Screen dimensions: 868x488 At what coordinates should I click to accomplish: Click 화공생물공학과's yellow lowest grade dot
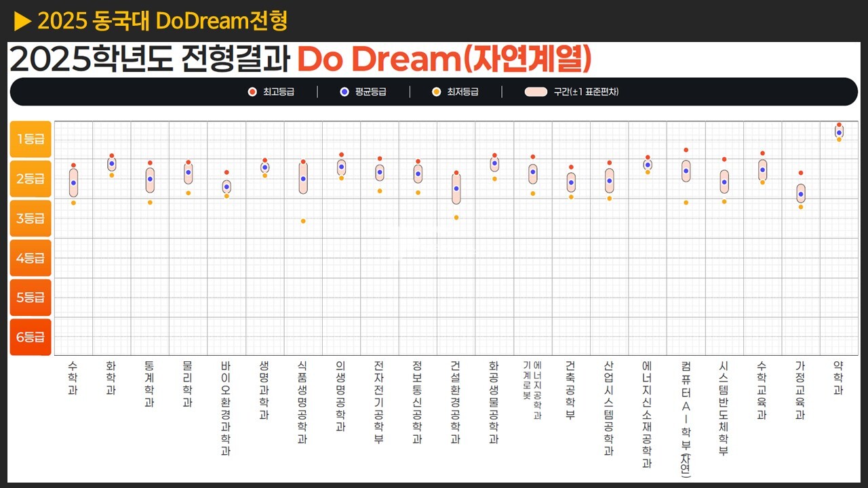pos(494,179)
